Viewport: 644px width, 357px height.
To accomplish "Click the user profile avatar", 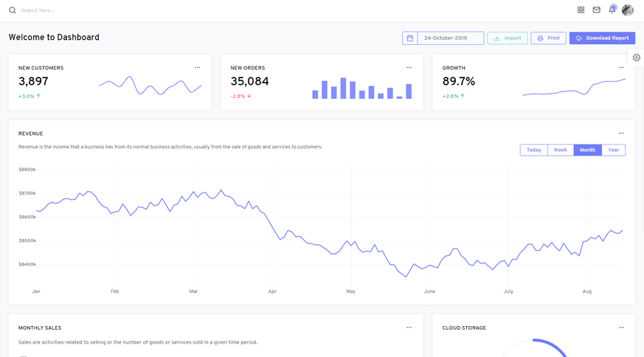I will (628, 10).
